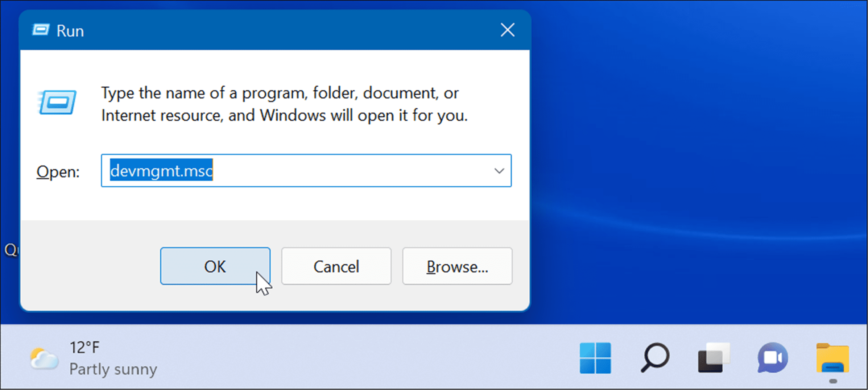Click the Run icon in the title bar
Screen dimensions: 868x390
[x=41, y=30]
